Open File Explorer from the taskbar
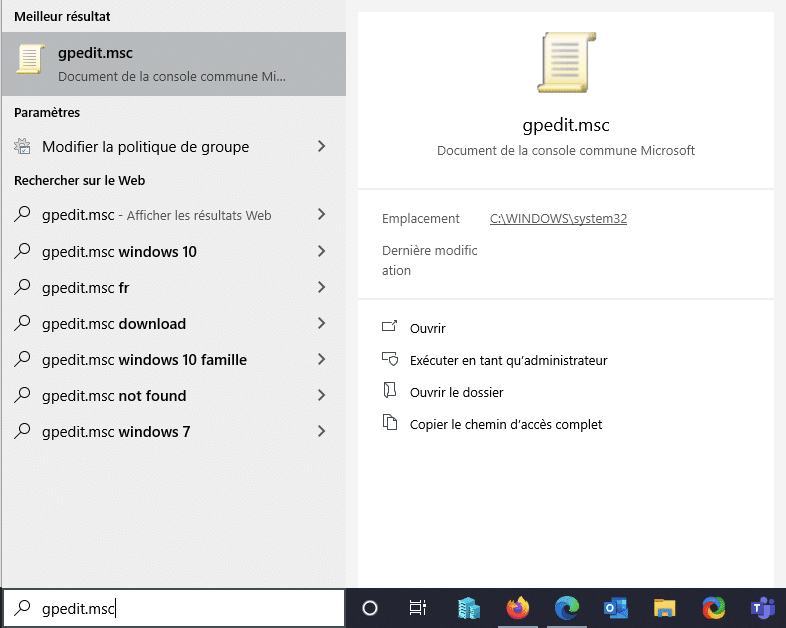The width and height of the screenshot is (786, 628). [664, 607]
